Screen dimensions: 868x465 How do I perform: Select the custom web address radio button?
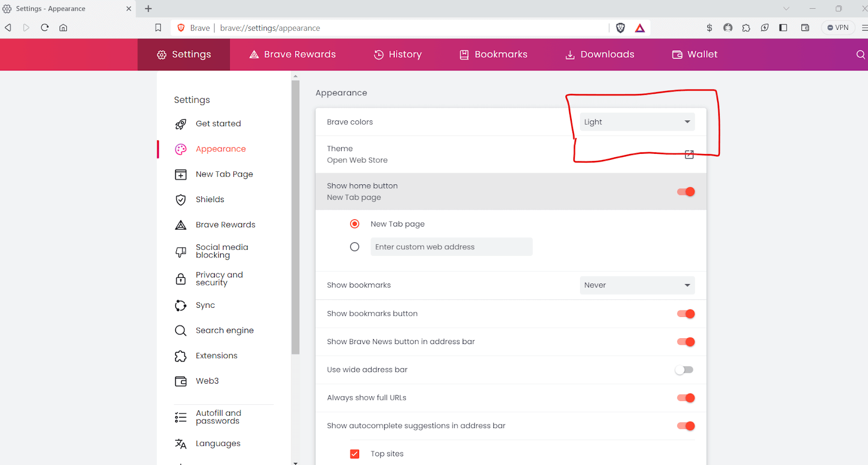tap(355, 247)
